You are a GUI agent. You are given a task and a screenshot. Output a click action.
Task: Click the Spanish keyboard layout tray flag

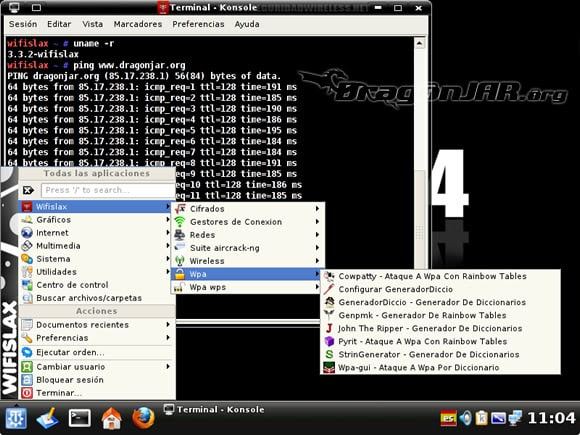tap(448, 418)
